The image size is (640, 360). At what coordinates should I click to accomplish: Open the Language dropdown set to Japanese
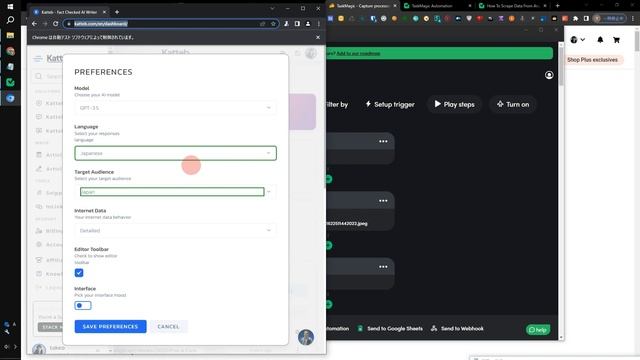(175, 153)
